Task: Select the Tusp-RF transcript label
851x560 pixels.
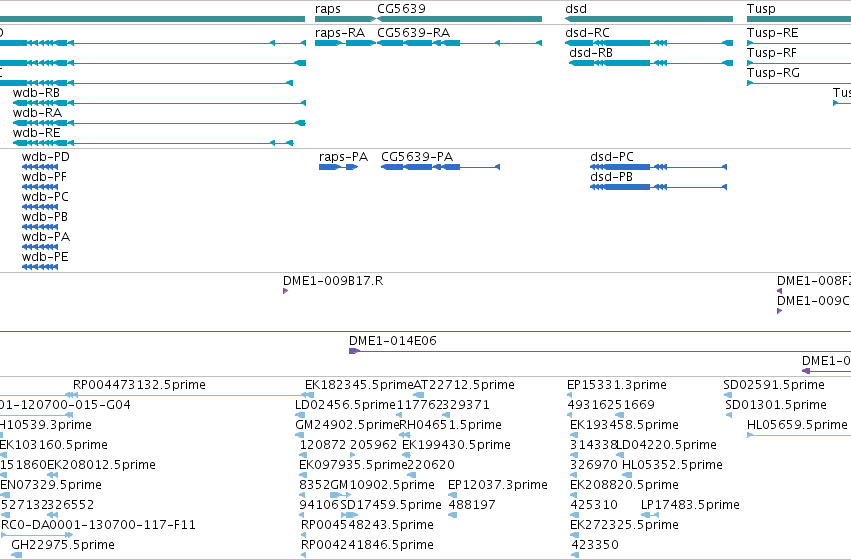Action: tap(772, 53)
